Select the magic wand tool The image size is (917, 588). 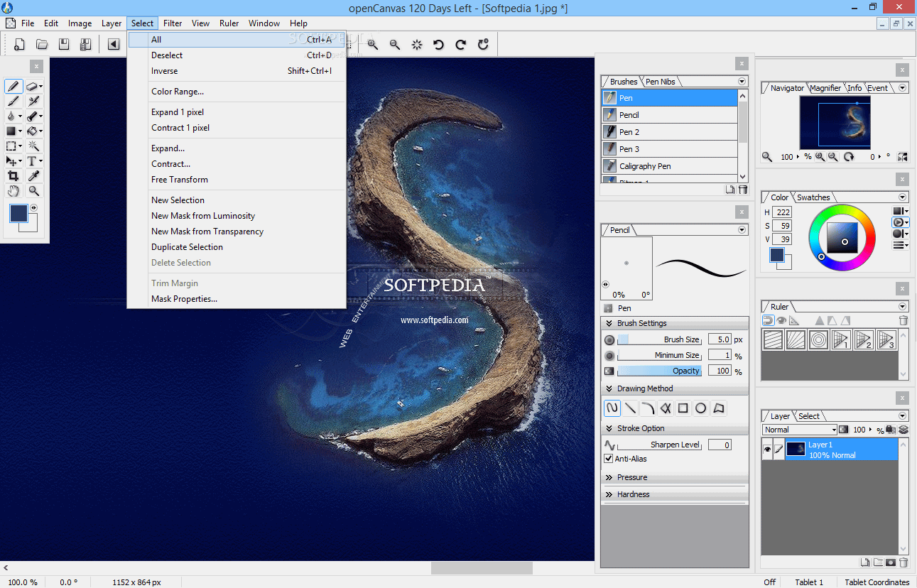pos(33,146)
